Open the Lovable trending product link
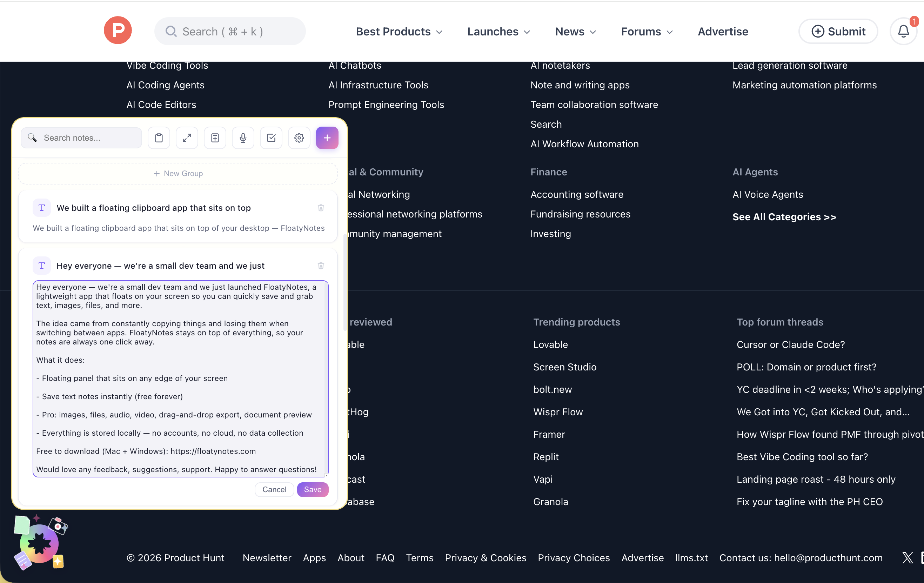The width and height of the screenshot is (924, 583). click(550, 344)
